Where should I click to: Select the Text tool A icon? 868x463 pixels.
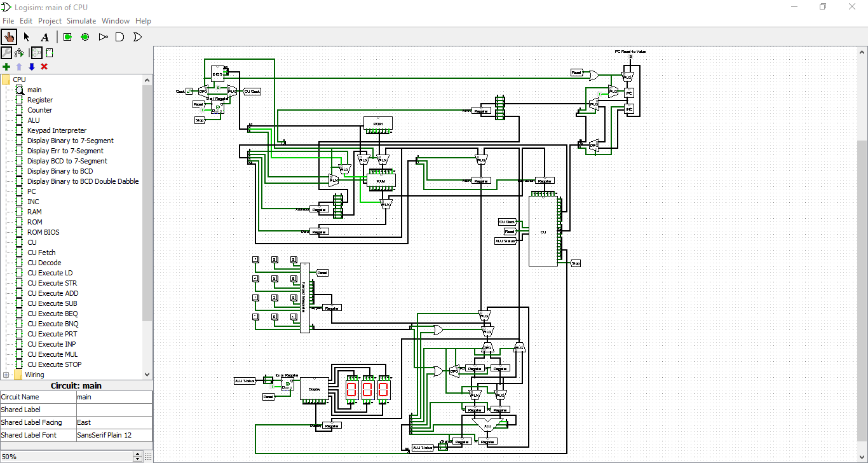click(x=44, y=36)
